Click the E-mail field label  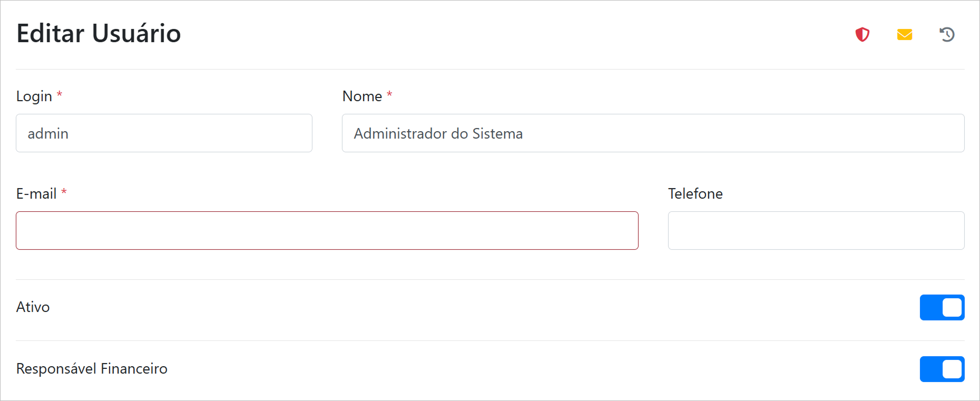36,194
